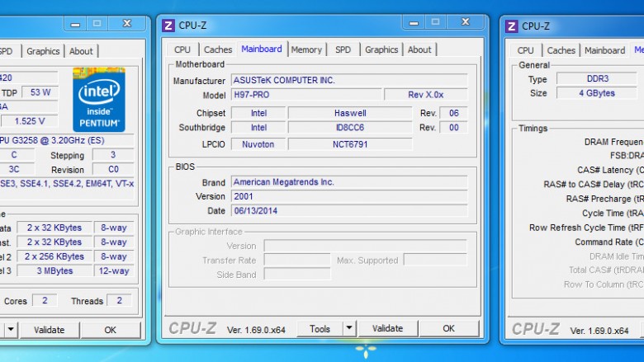644x362 pixels.
Task: Click the TDP value 53 W
Action: tap(40, 92)
